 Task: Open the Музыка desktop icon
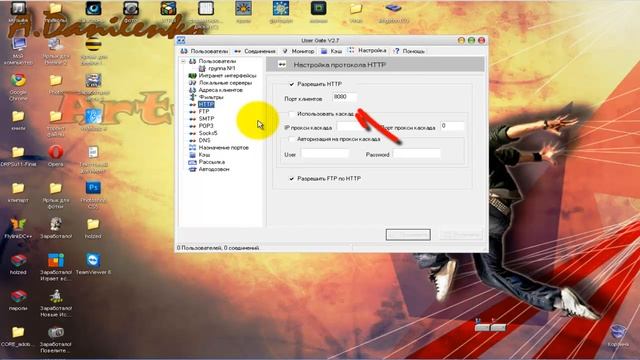pos(18,8)
